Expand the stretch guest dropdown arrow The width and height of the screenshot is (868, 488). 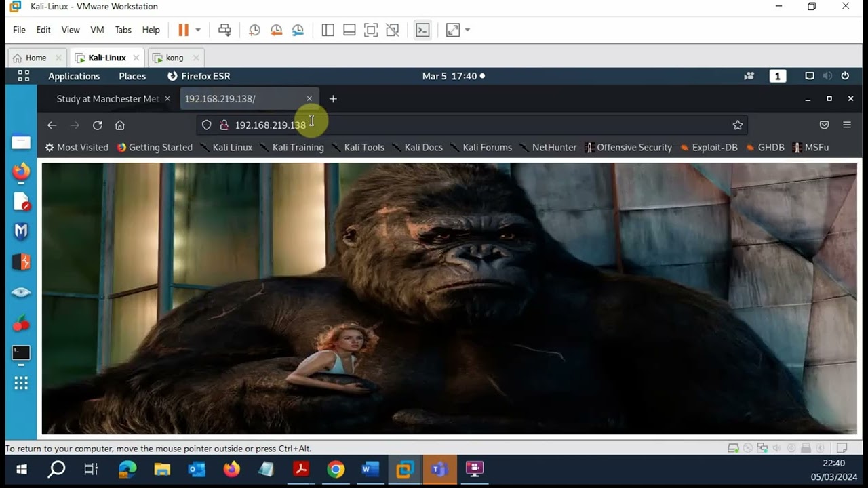467,30
